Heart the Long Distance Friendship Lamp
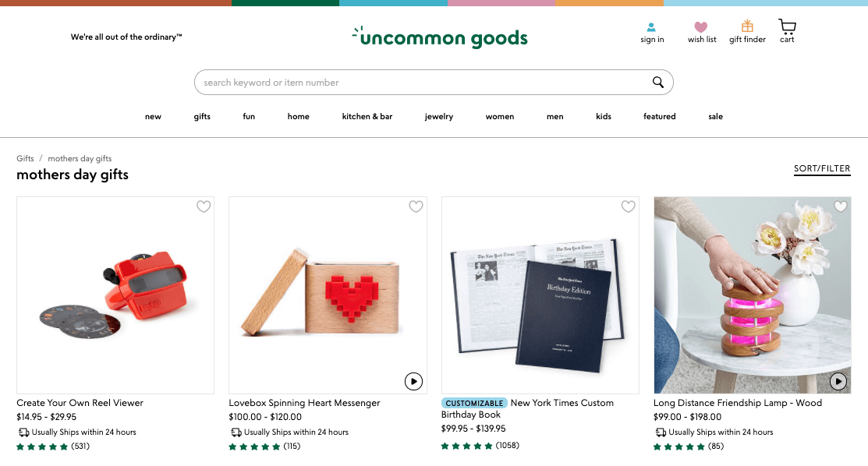868x466 pixels. click(841, 206)
